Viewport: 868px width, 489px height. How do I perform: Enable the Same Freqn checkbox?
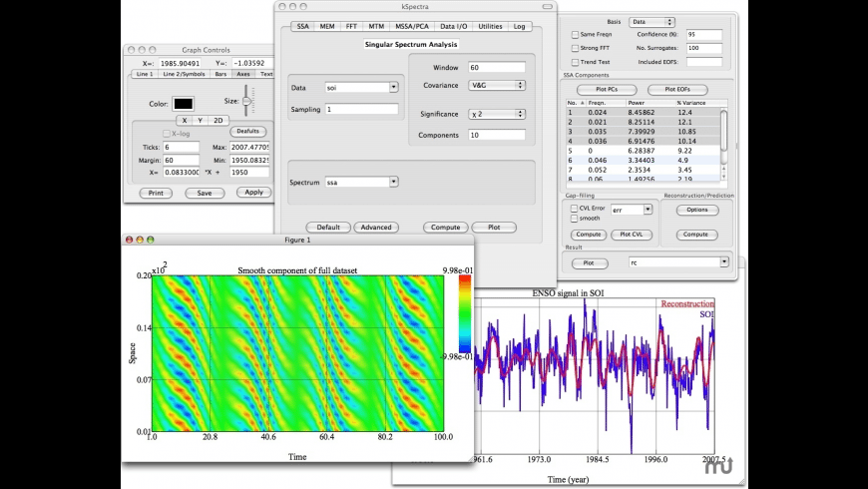[575, 34]
